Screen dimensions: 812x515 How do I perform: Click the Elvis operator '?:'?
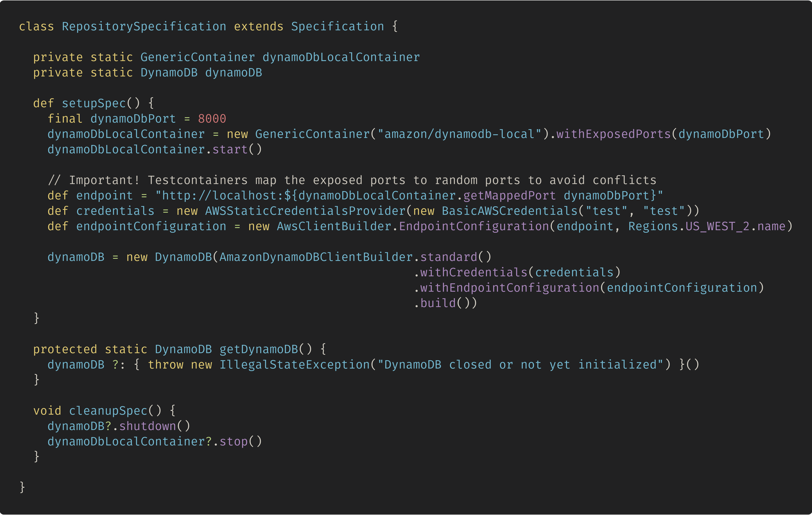[119, 365]
